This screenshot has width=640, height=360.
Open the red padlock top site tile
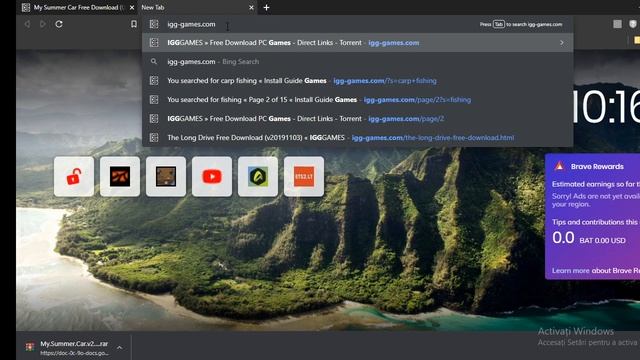coord(74,176)
